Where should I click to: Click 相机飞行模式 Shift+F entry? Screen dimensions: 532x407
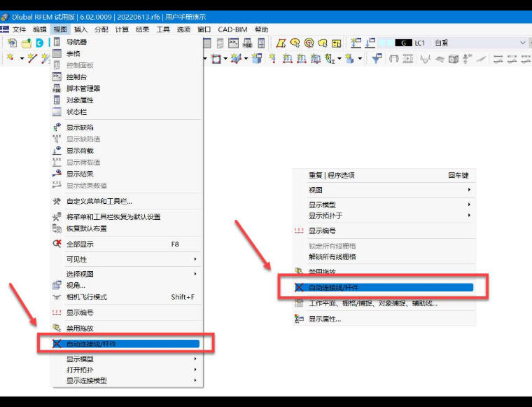point(127,297)
